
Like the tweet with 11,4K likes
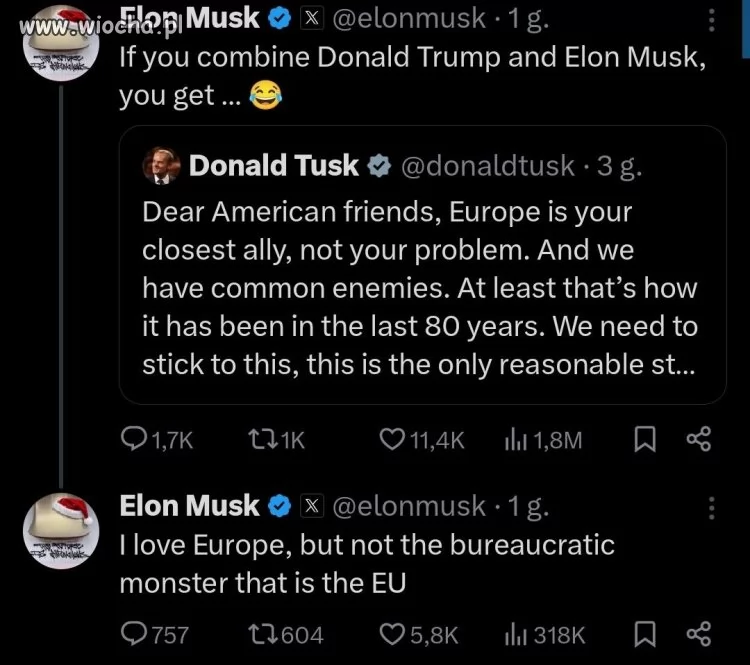[394, 439]
